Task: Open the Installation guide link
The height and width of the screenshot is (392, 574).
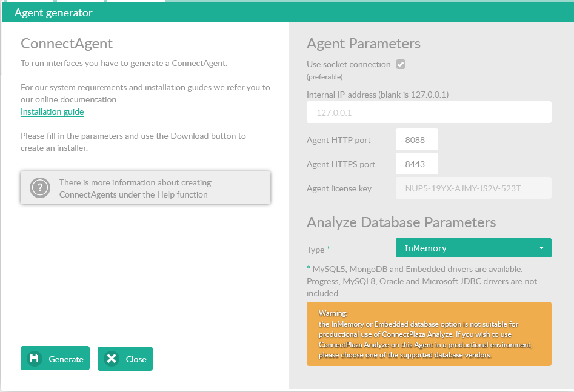Action: click(x=52, y=111)
